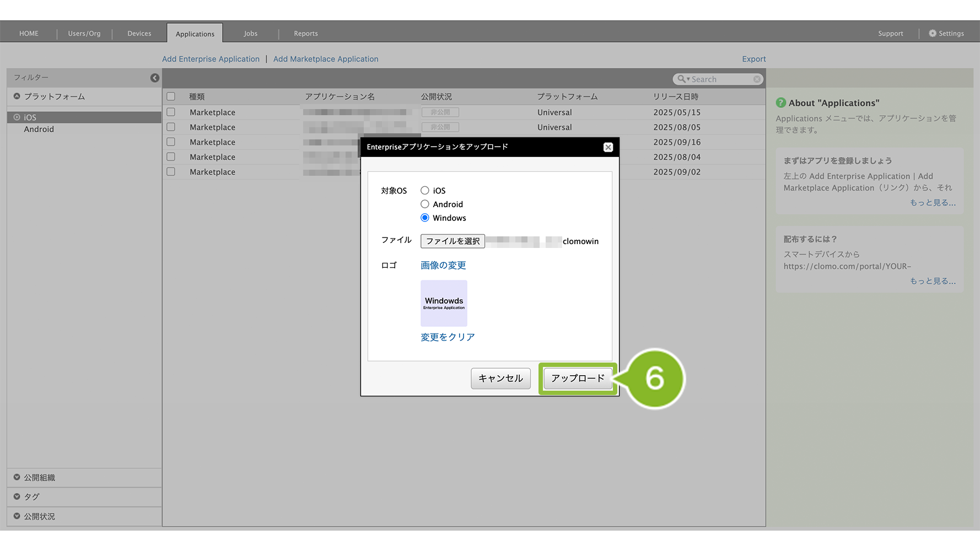The width and height of the screenshot is (980, 551).
Task: Select the Android target OS option
Action: tap(425, 204)
